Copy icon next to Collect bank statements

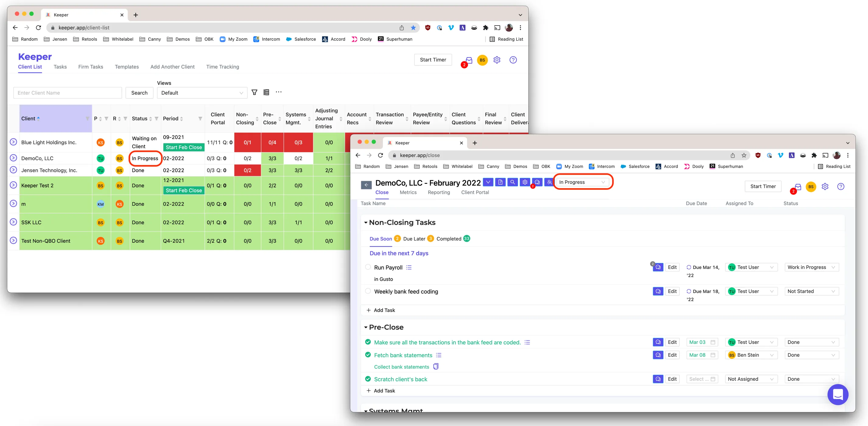tap(436, 366)
